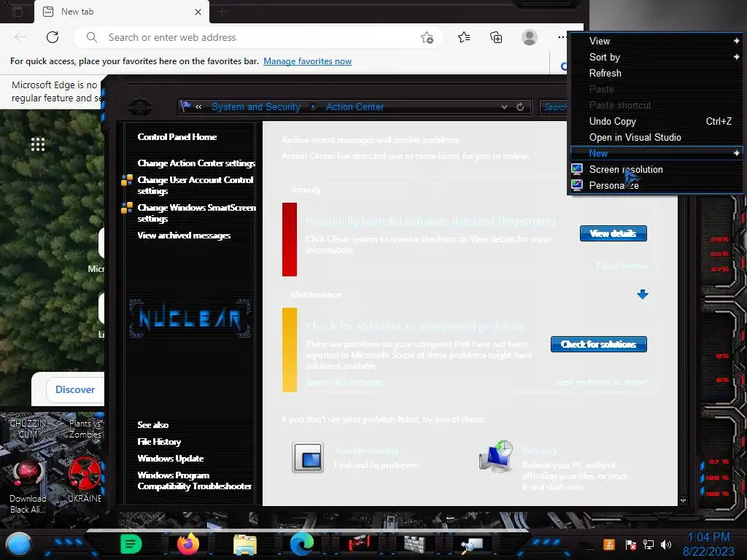Open View archived messages

click(184, 236)
